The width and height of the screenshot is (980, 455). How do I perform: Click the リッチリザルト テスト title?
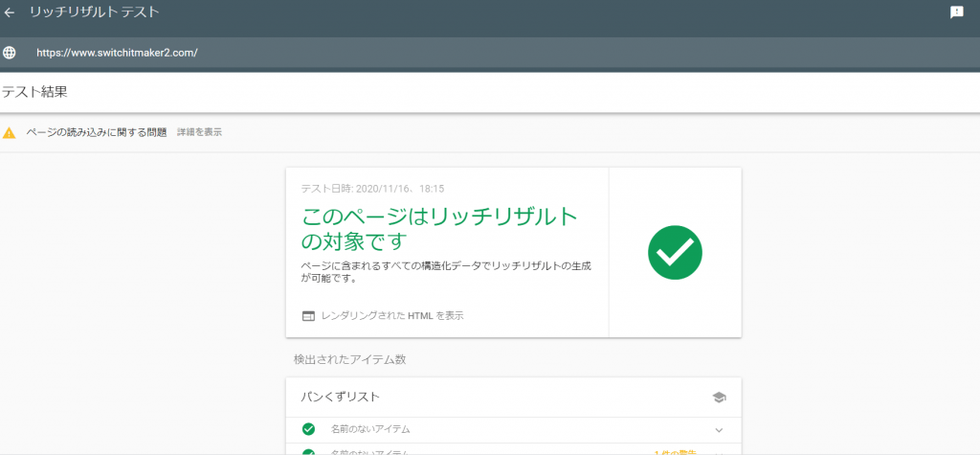click(95, 13)
